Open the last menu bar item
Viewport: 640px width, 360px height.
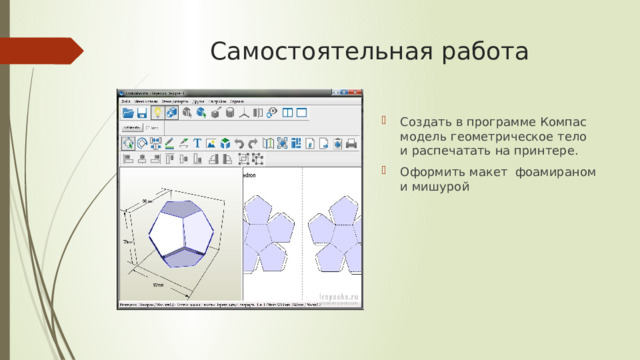[237, 101]
